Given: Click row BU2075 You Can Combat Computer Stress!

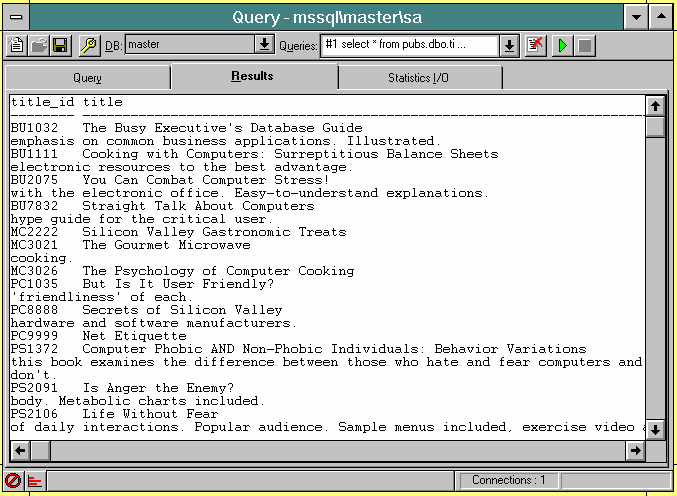Looking at the screenshot, I should click(170, 180).
